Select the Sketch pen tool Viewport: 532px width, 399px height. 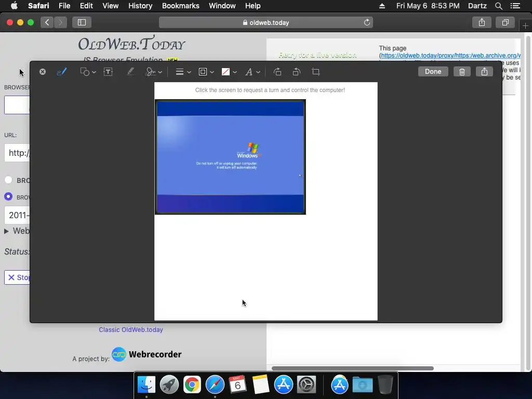(61, 72)
